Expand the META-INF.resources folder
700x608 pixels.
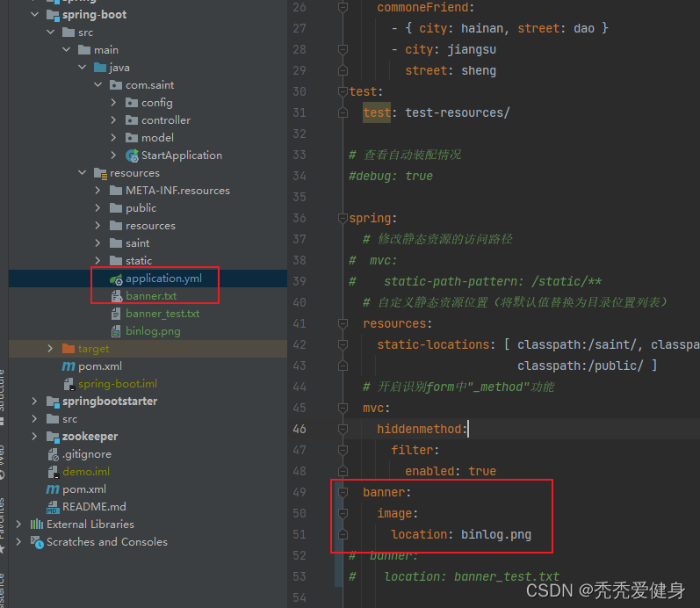tap(98, 191)
